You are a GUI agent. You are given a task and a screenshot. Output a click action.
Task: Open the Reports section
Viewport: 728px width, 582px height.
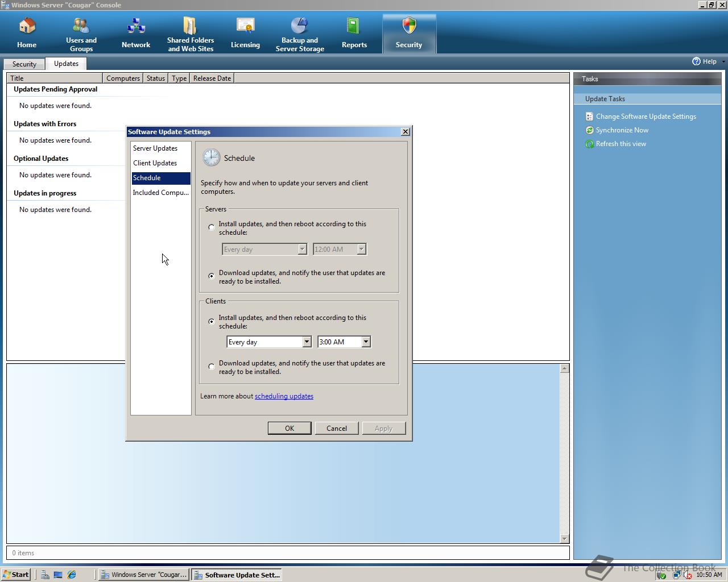coord(354,34)
